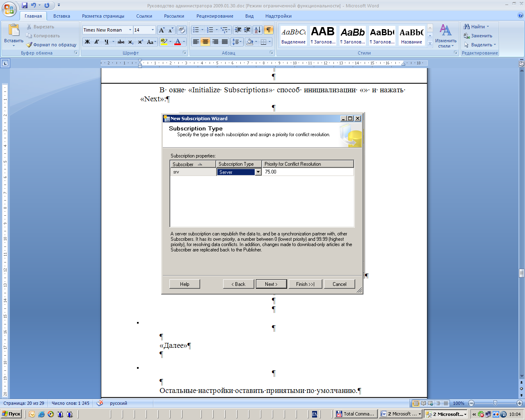Undo last action in quick access toolbar
Viewport: 525px width, 420px height.
34,5
